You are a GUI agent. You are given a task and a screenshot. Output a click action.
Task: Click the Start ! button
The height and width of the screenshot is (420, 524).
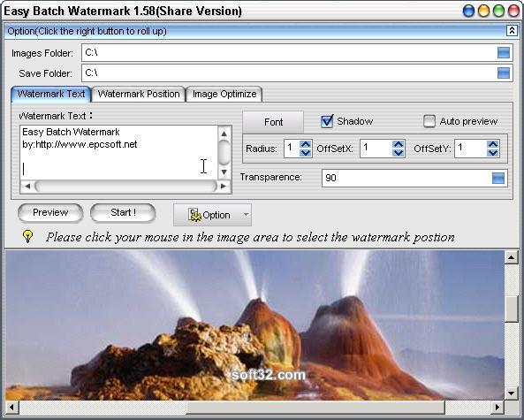(123, 213)
